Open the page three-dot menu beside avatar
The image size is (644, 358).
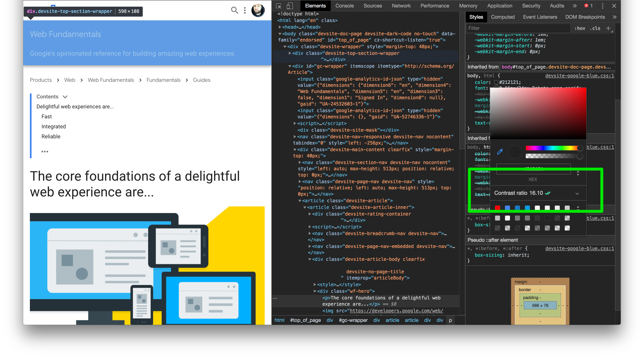click(245, 10)
